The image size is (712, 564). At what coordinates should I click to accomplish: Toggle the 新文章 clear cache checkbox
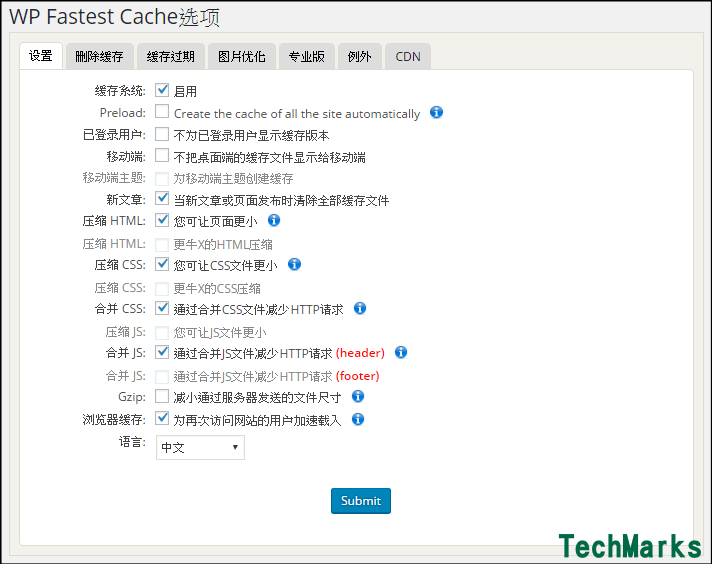[162, 198]
